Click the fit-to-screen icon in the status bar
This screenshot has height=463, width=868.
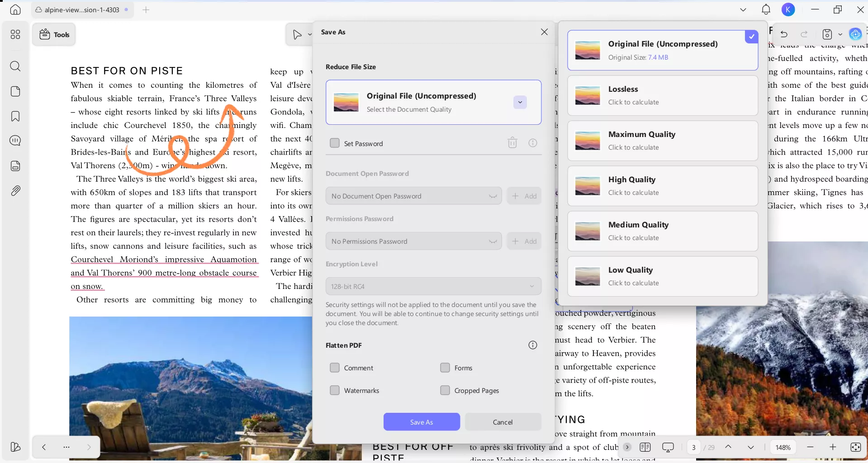[x=855, y=447]
